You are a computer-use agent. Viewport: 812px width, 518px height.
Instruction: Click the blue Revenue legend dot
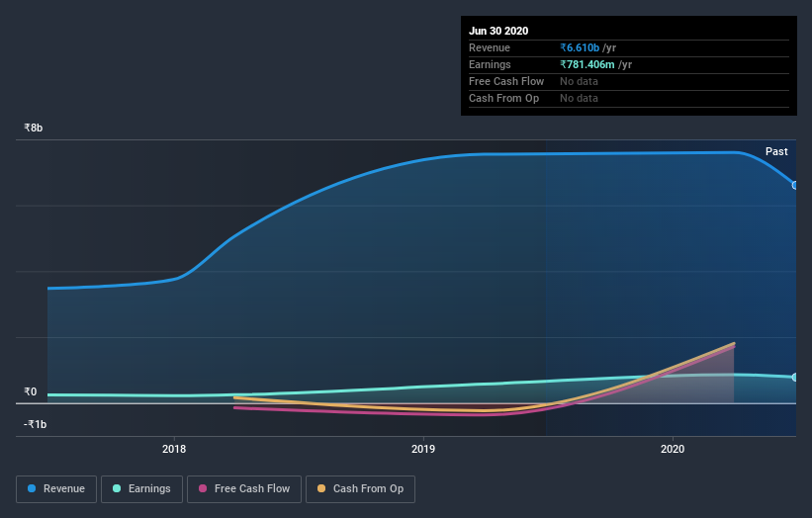click(32, 488)
